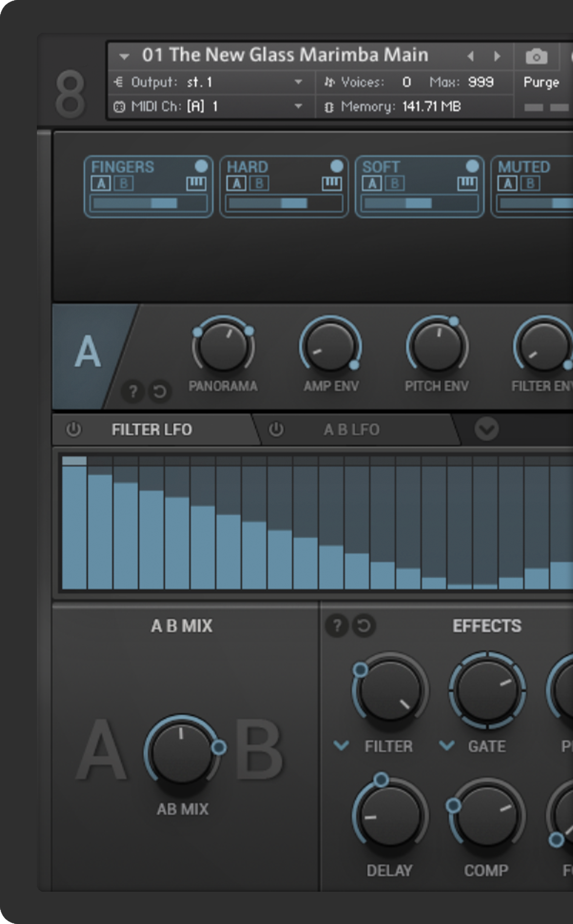This screenshot has width=573, height=924.
Task: Go to the next instrument preset arrow
Action: click(497, 56)
